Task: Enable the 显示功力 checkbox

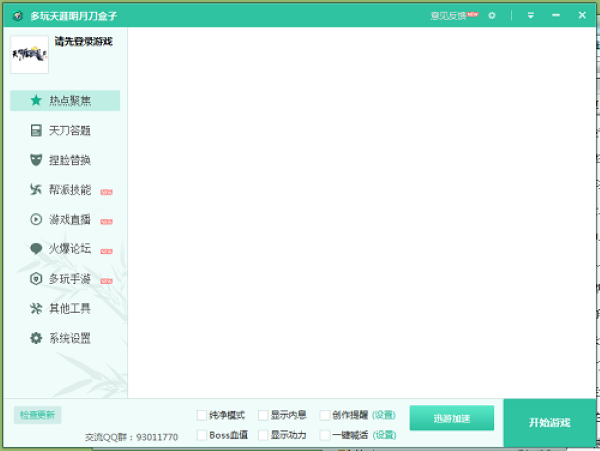Action: pyautogui.click(x=263, y=435)
